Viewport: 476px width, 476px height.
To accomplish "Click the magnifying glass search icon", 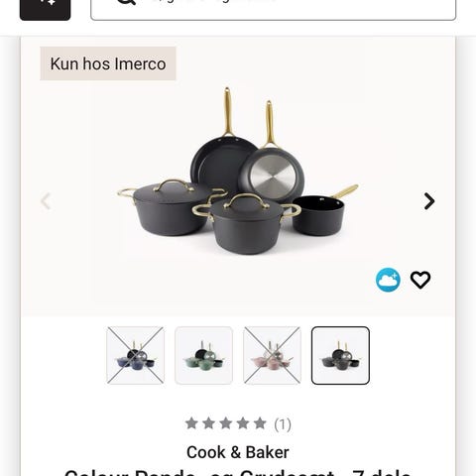I will [x=126, y=2].
